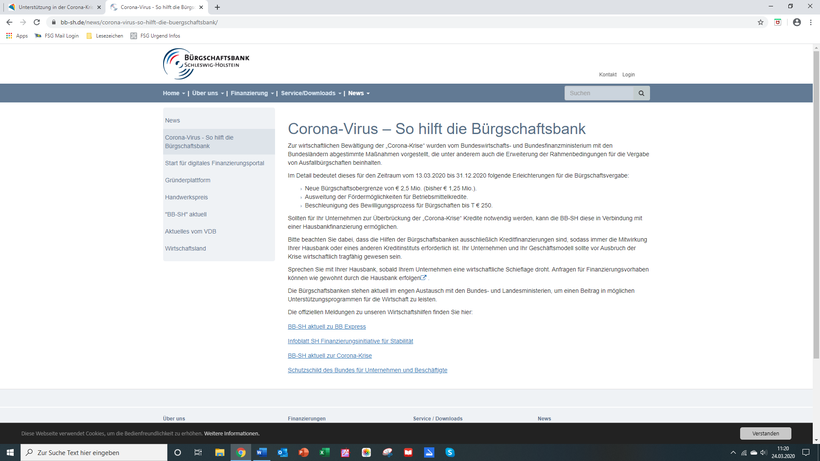Viewport: 820px width, 461px height.
Task: Click the Bürgschaftsbank Schleswig-Holstein logo
Action: click(x=206, y=64)
